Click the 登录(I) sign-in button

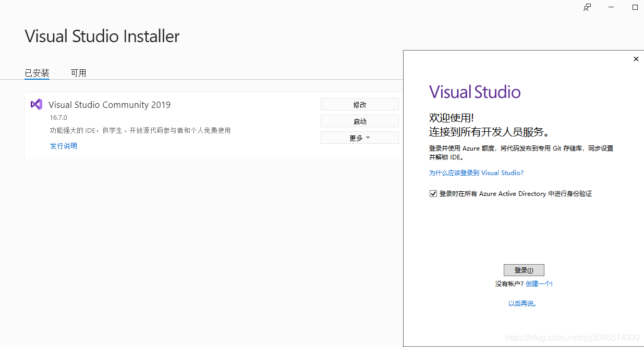524,270
